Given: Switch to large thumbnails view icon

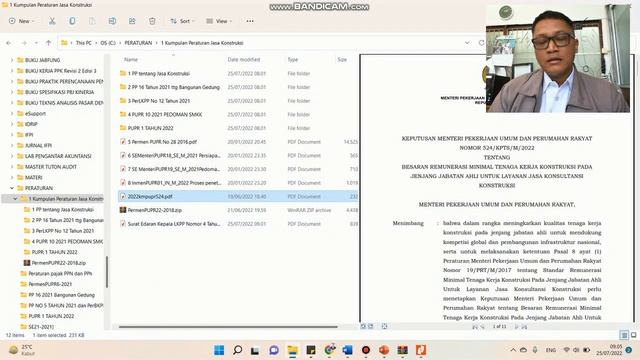Looking at the screenshot, I should click(x=634, y=335).
